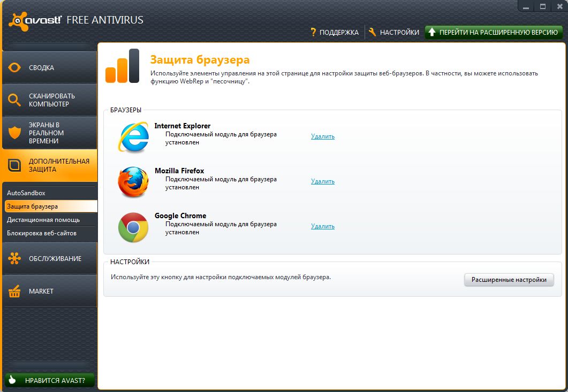Click the Защита браузера page heading

coord(200,60)
